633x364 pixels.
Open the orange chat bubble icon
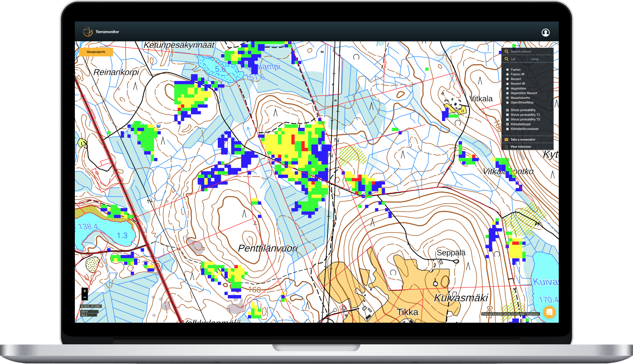[x=549, y=312]
